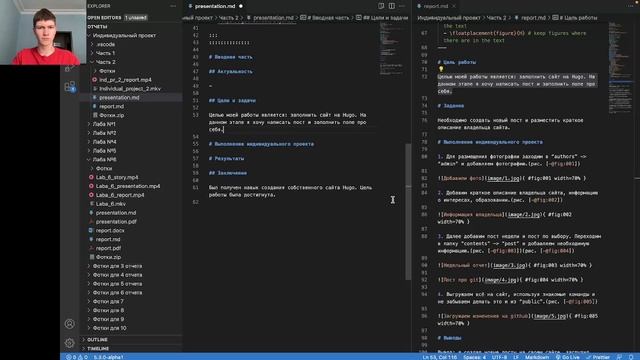
Task: Expand Фотки для 3 отчета folder
Action: click(117, 266)
